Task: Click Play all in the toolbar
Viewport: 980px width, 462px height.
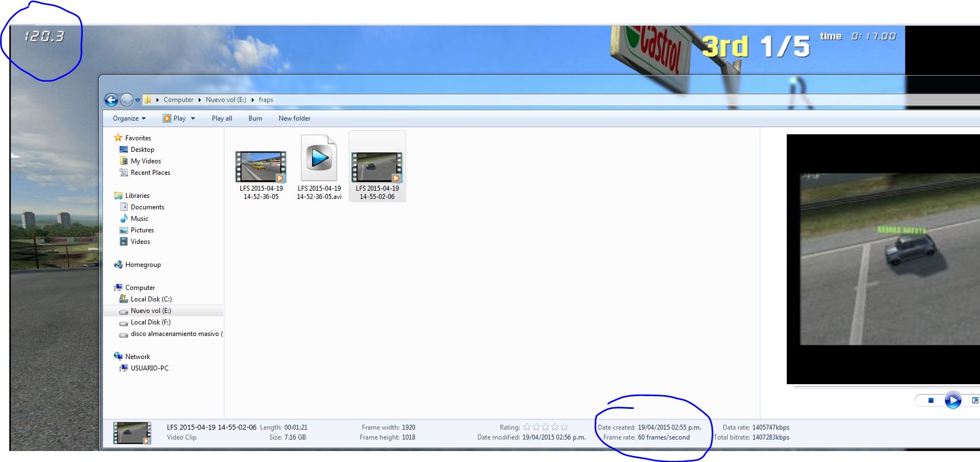Action: pyautogui.click(x=222, y=118)
